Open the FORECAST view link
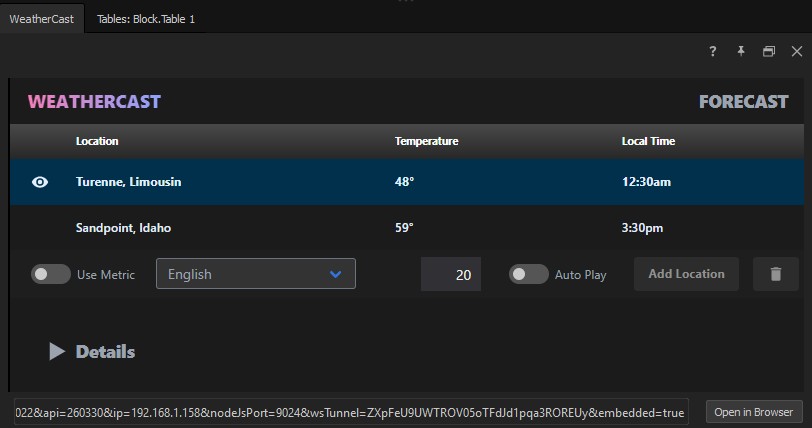This screenshot has height=428, width=812. pos(744,102)
